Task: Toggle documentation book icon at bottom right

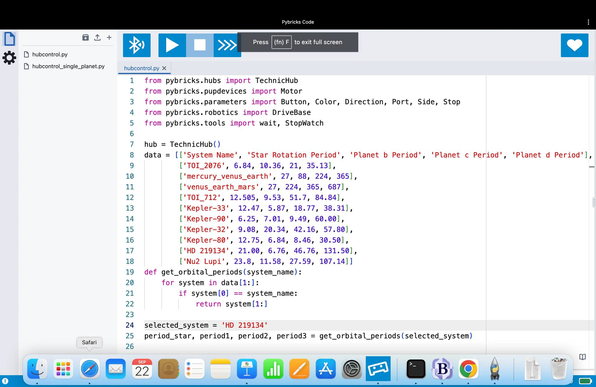Action: click(582, 357)
